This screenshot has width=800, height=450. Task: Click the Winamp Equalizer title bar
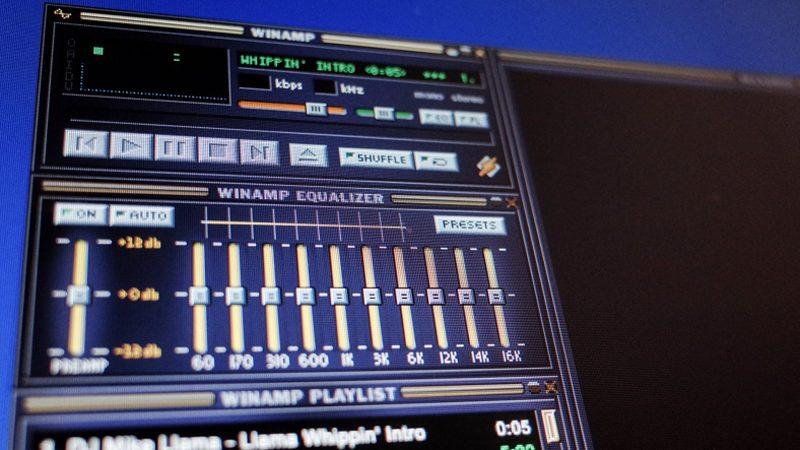[x=300, y=196]
